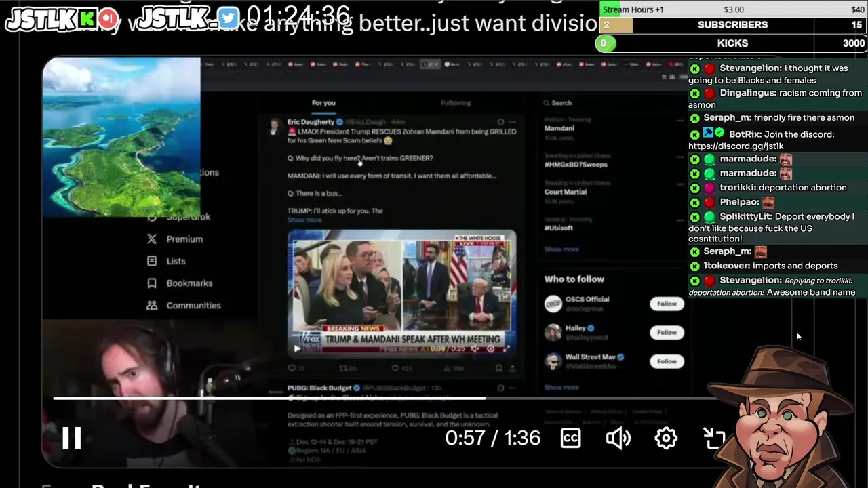Viewport: 868px width, 488px height.
Task: Open the options menu for the Court Martial trend
Action: [679, 184]
